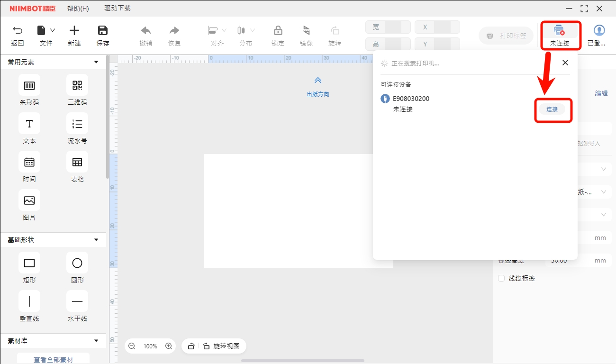616x364 pixels.
Task: Click the Y position input field
Action: [x=437, y=44]
